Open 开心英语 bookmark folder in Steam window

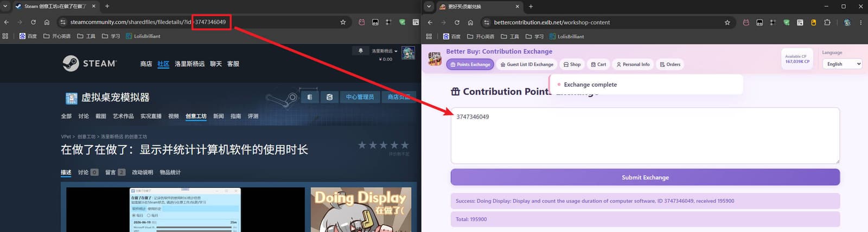click(57, 36)
